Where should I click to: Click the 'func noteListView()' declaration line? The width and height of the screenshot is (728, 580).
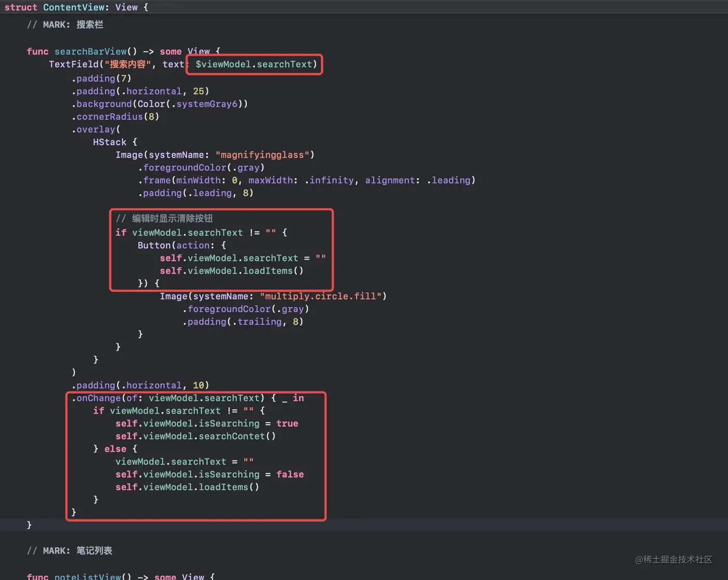tap(121, 576)
